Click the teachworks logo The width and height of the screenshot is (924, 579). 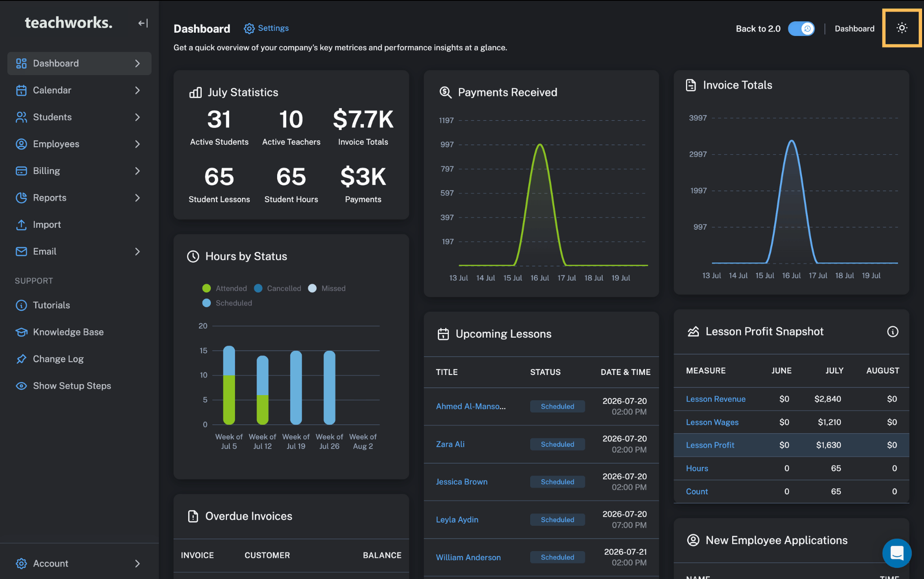click(68, 23)
